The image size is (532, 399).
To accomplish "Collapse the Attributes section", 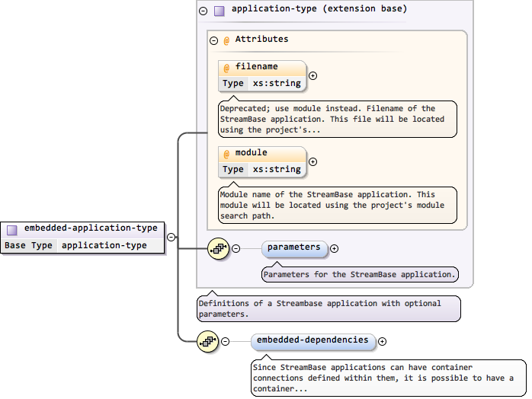I will click(x=213, y=40).
